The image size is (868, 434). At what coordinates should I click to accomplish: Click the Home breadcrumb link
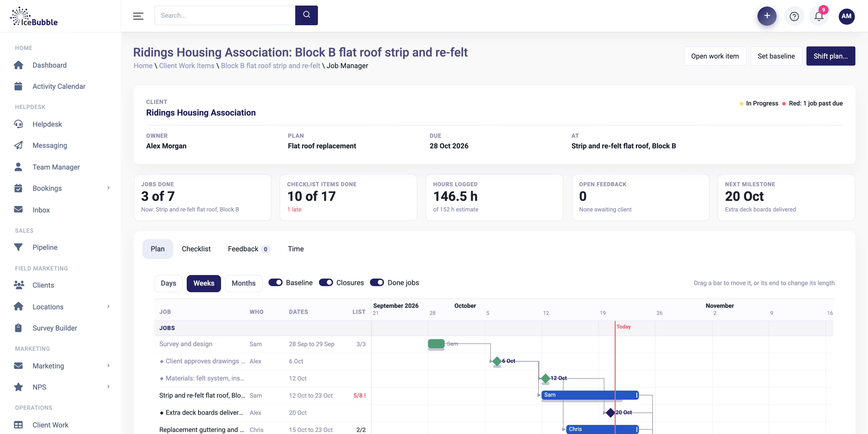tap(143, 66)
